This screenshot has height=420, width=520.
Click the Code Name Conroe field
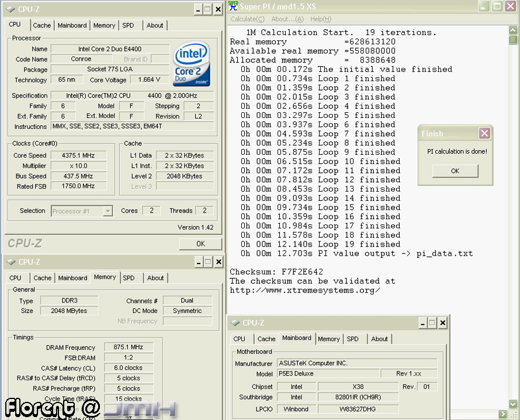tap(81, 59)
